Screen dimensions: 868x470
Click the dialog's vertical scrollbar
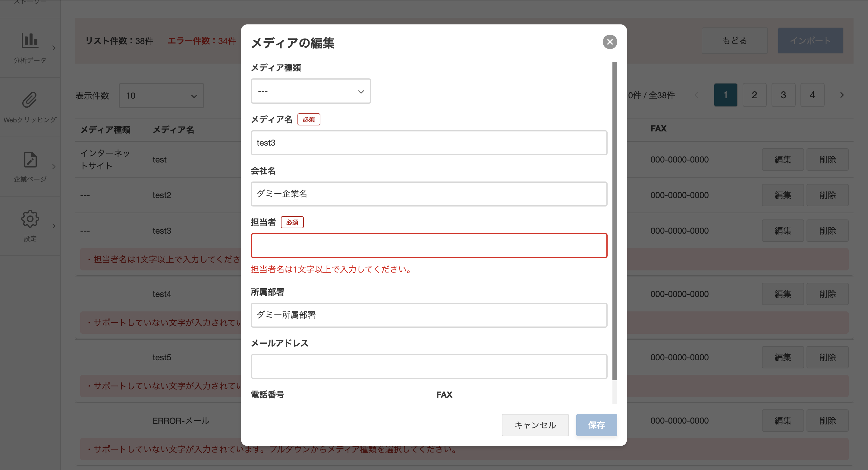(x=615, y=221)
